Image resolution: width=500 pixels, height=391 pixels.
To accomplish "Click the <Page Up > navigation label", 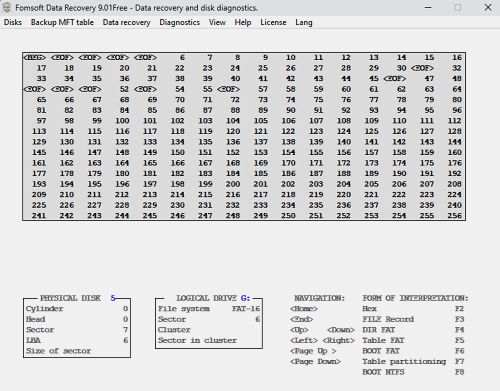I will pos(313,351).
